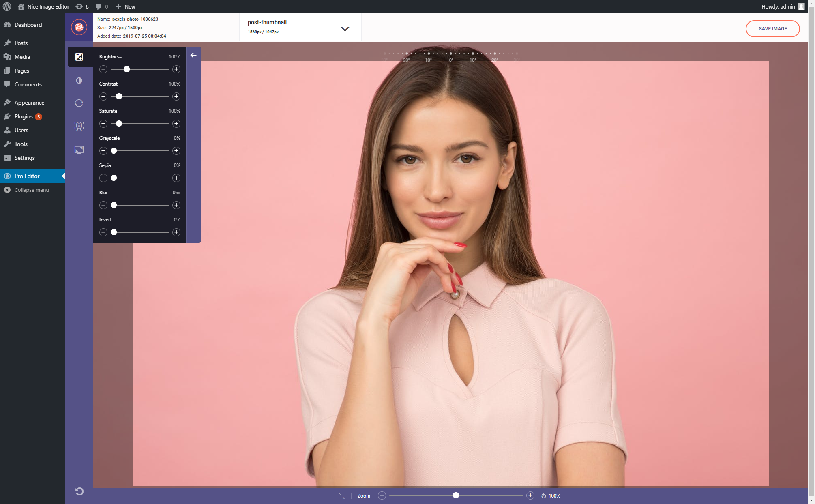Open the Plugins menu item
815x504 pixels.
[24, 116]
